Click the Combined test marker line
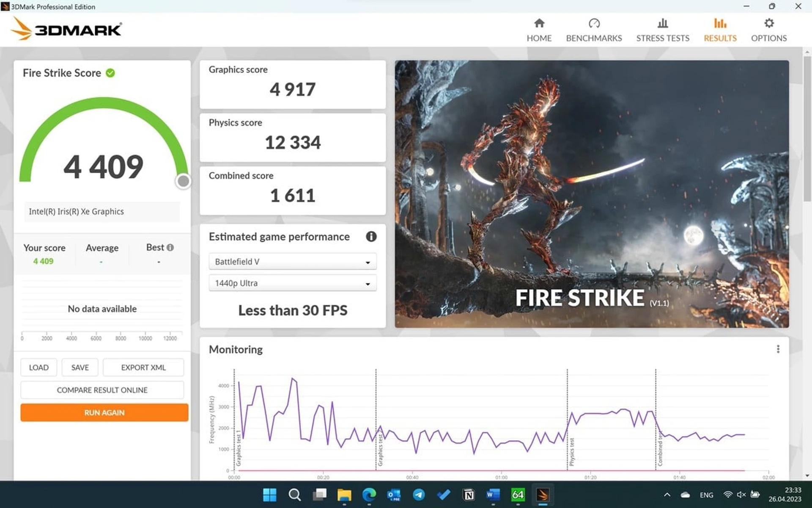 tap(656, 419)
